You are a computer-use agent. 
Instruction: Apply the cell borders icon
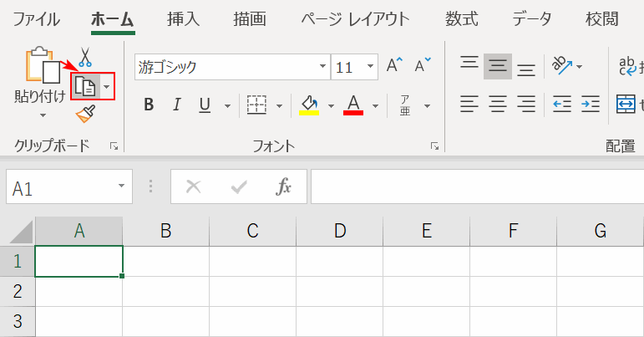256,105
